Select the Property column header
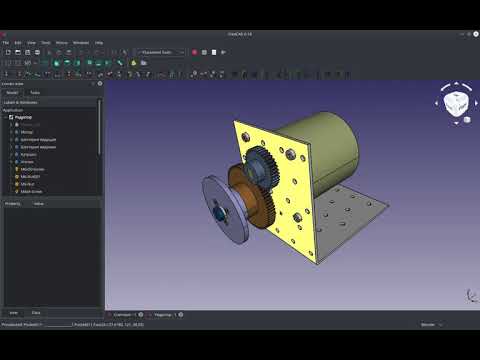Image resolution: width=480 pixels, height=360 pixels. 13,204
